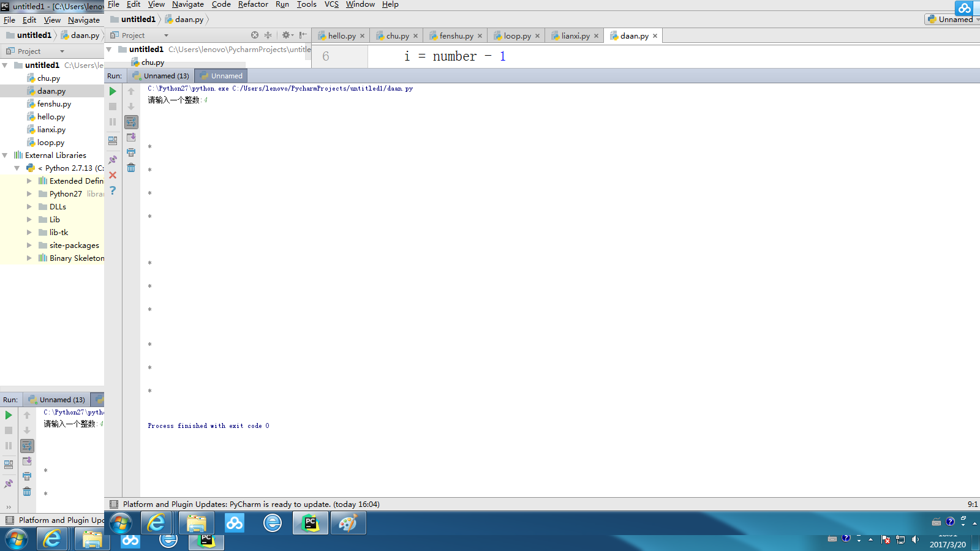Close the fenshu.py editor tab
Screen dimensions: 980x551
[480, 36]
